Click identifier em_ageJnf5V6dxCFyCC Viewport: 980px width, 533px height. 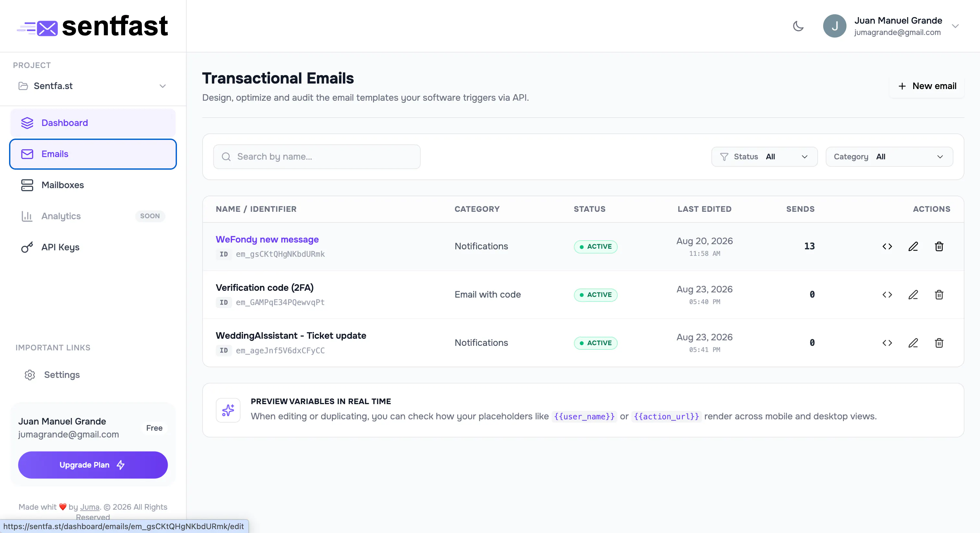click(280, 350)
